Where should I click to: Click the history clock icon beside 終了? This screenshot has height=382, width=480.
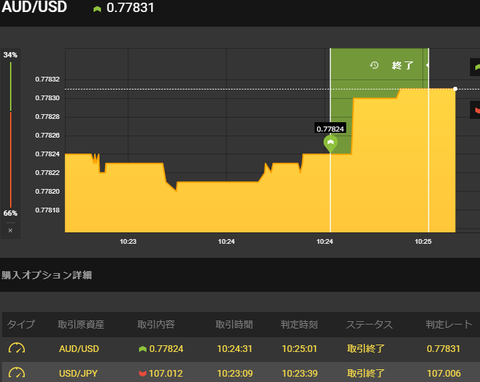click(374, 65)
